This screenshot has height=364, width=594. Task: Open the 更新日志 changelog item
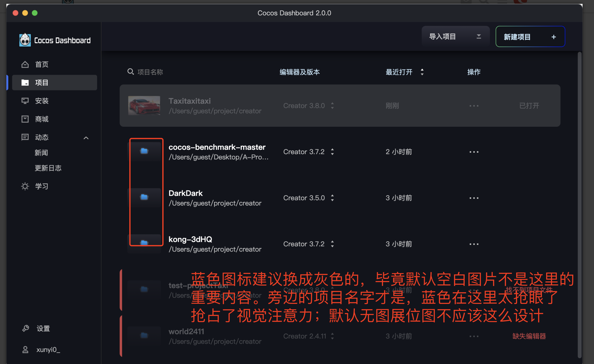click(48, 168)
